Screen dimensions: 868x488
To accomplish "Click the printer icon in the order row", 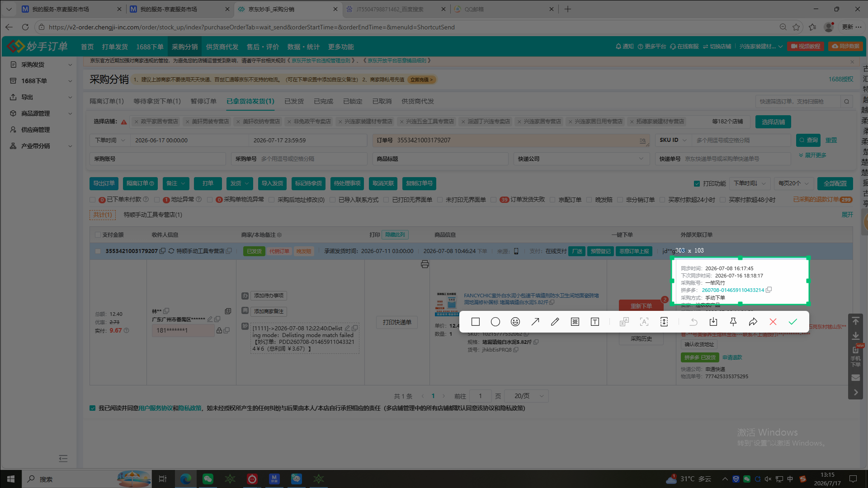I will click(425, 264).
